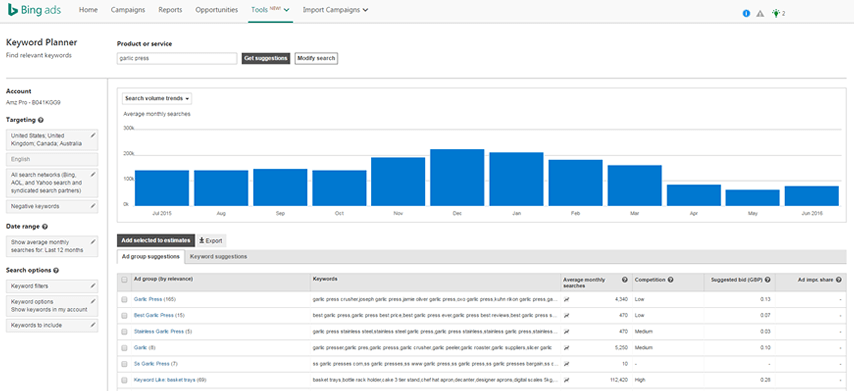Click Competition column help icon
Viewport: 854px width, 391px height.
point(670,279)
